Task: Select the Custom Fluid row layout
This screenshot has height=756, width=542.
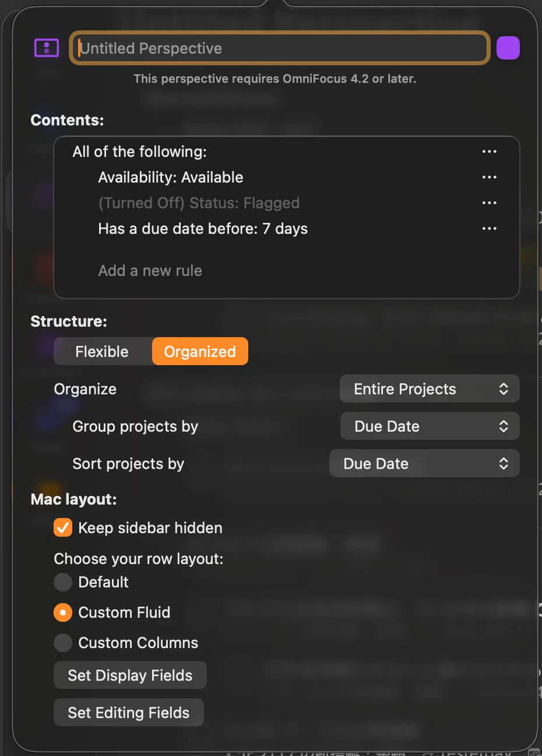Action: coord(63,612)
